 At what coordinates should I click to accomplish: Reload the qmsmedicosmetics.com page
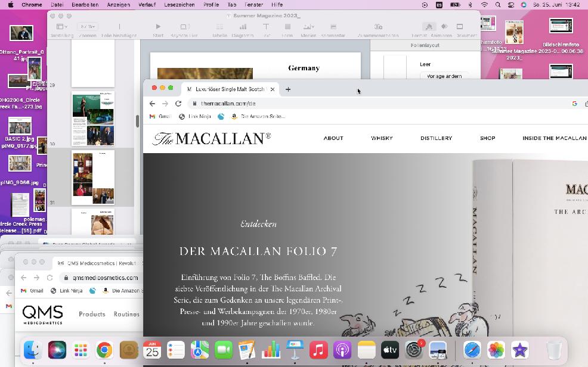tap(49, 278)
